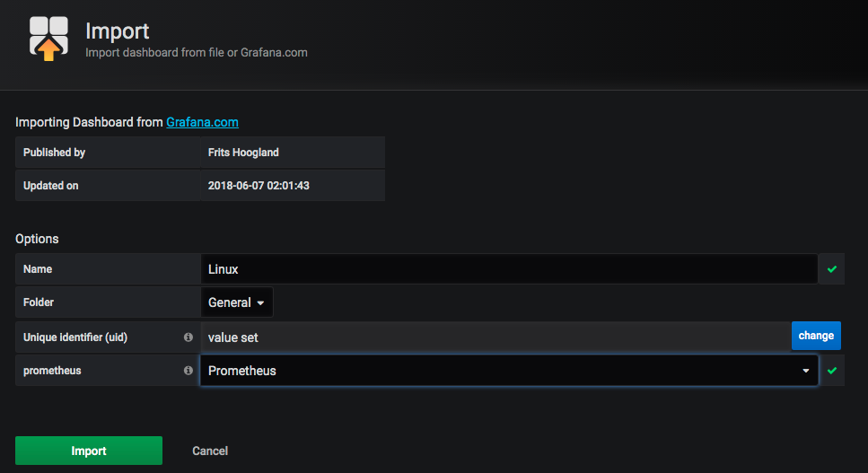Open the Grafana.com link
The image size is (868, 473).
point(202,122)
